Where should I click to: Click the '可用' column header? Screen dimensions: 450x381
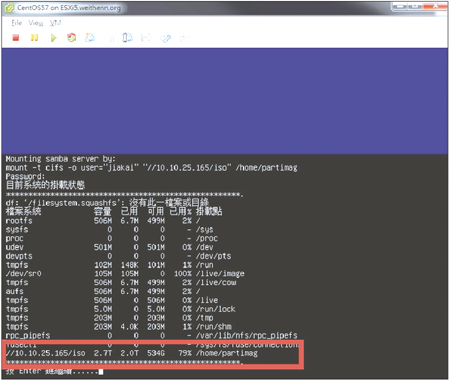tap(156, 211)
